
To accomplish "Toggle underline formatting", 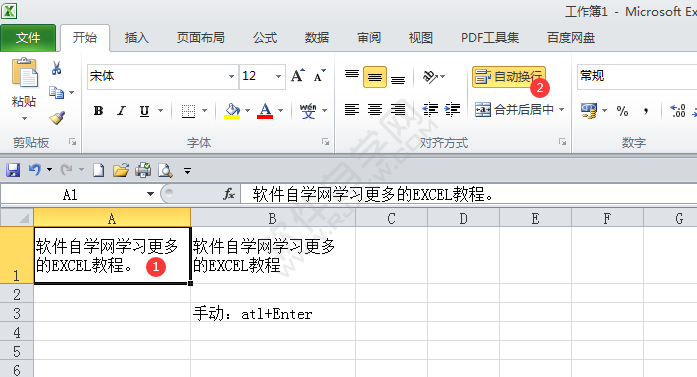I will (144, 110).
